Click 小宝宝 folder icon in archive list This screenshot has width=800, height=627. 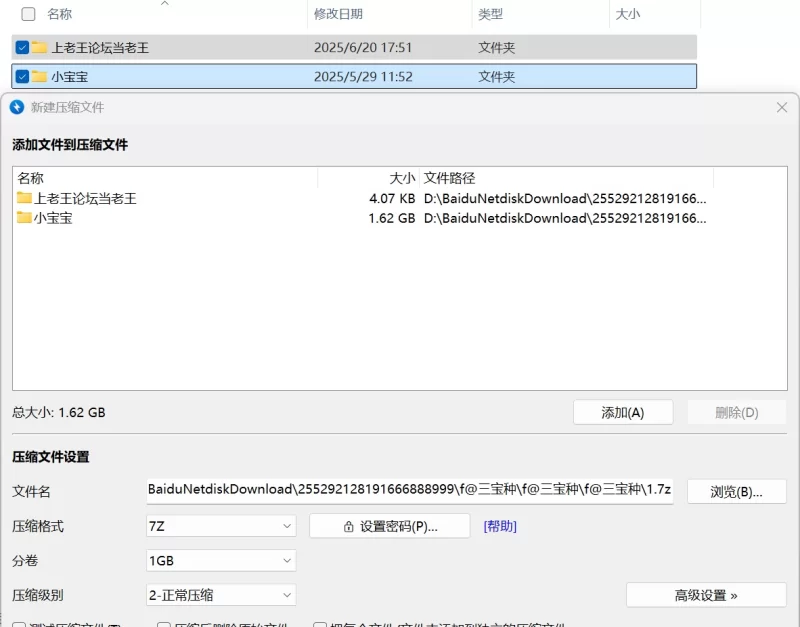[x=24, y=218]
